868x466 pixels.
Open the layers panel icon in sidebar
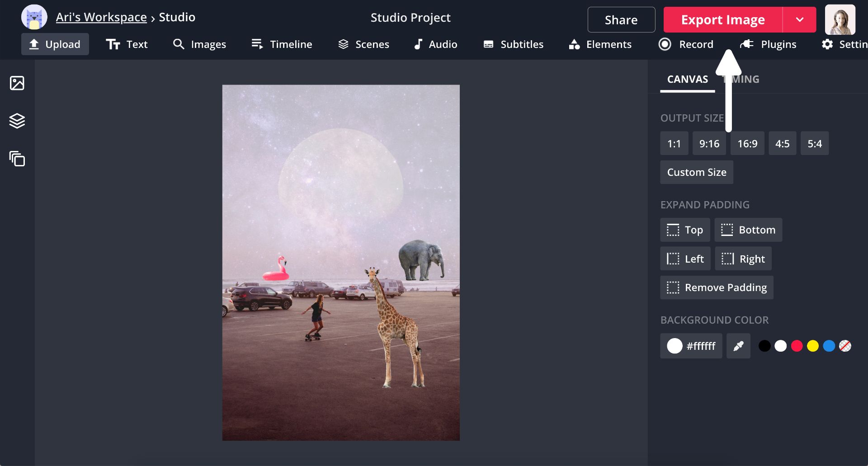coord(17,121)
